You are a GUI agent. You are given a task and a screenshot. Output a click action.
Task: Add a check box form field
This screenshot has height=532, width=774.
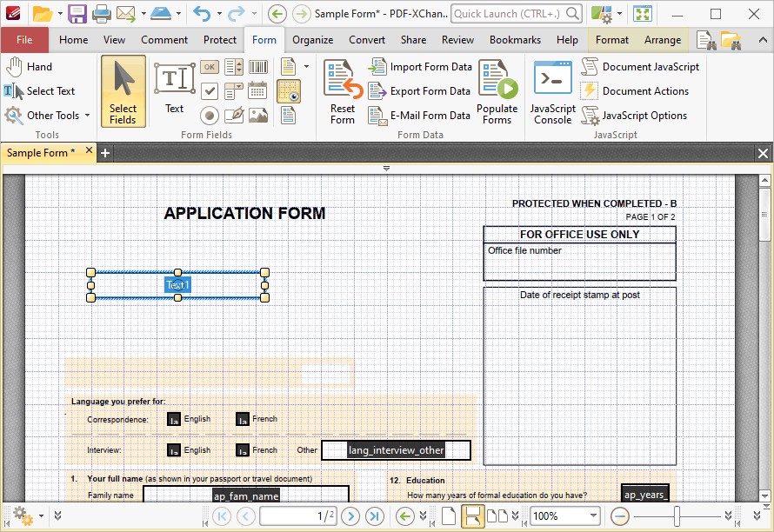coord(210,90)
